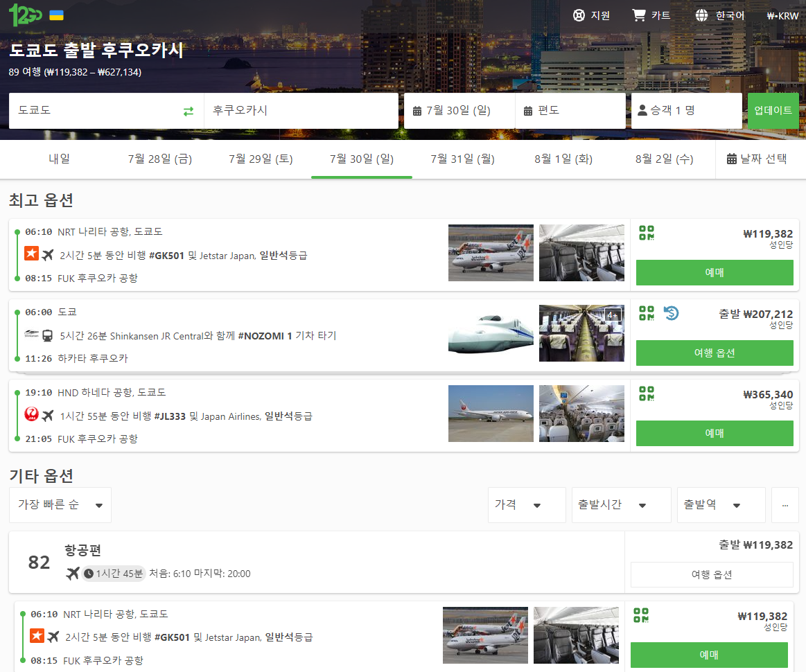Click 예매 for the top ₩119,382 flight
806x672 pixels.
[715, 272]
